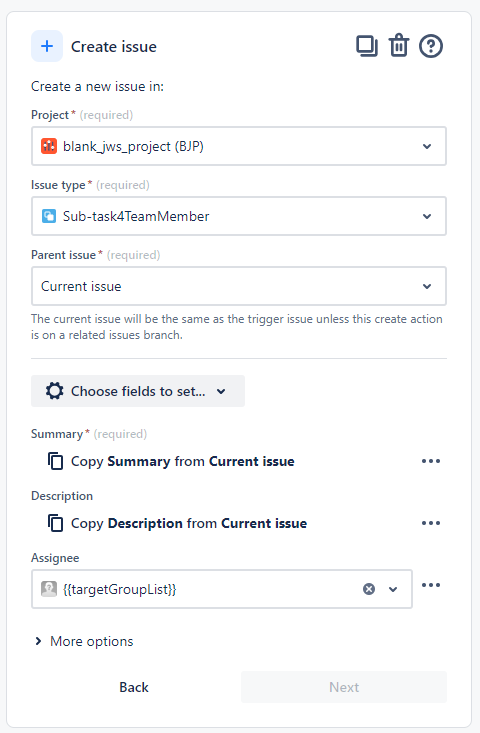Screen dimensions: 480x733
Task: Open the Assignee field's three-dot menu
Action: point(430,585)
